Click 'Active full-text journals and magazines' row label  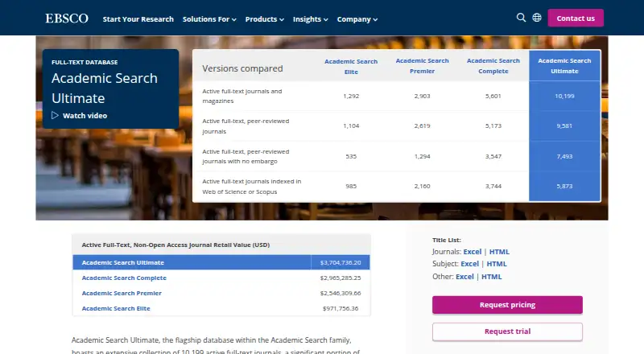pos(242,96)
